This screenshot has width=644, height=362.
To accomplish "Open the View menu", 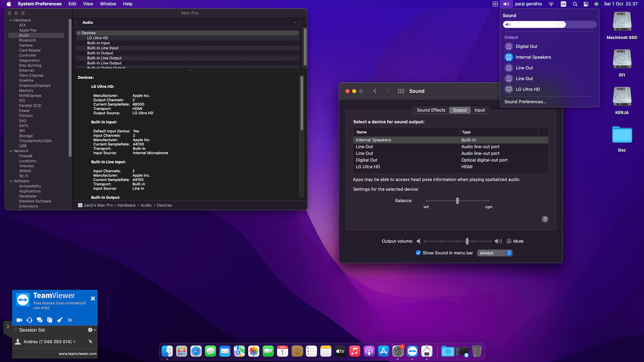I will point(88,4).
